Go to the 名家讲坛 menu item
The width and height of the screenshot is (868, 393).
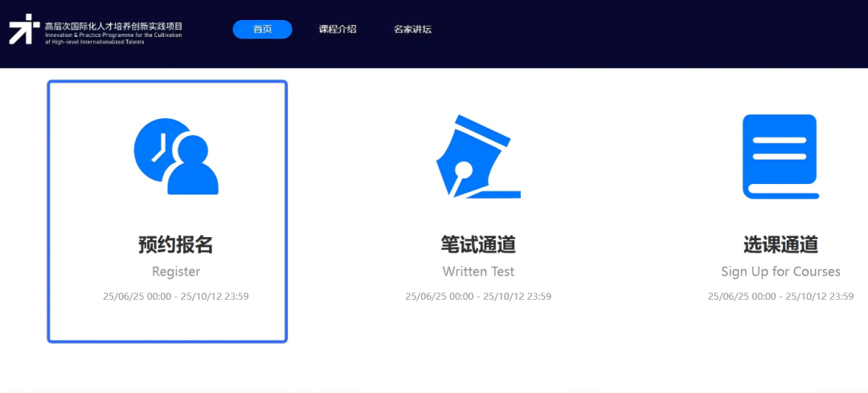point(412,29)
